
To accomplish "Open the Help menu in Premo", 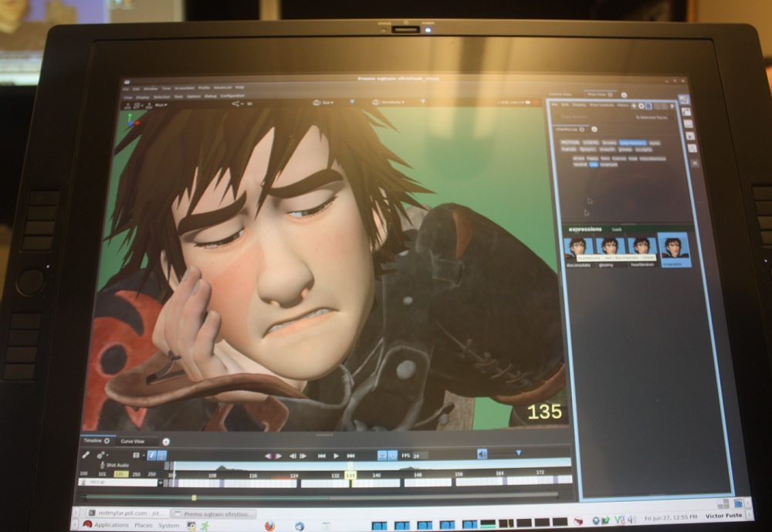I will coord(240,88).
